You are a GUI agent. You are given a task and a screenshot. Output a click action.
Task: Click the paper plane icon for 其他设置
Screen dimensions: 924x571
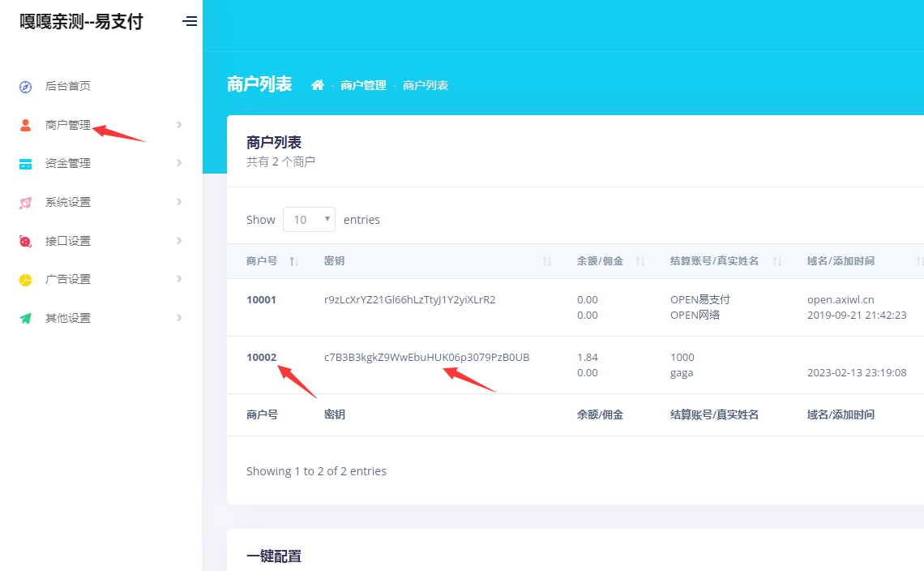(x=26, y=319)
